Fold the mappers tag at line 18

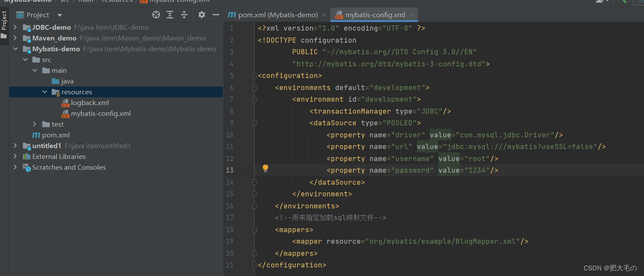[254, 229]
